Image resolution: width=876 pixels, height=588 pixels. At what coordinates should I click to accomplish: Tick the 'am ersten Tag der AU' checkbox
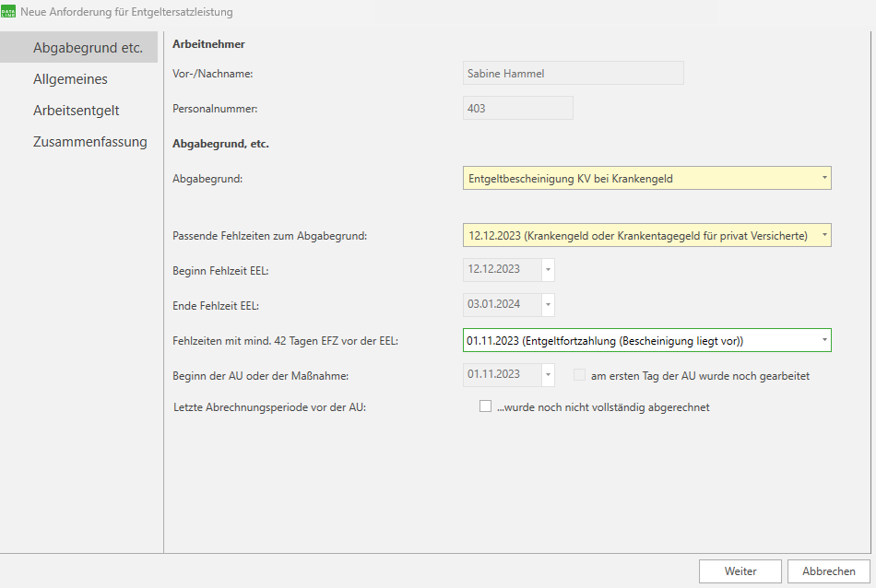coord(579,375)
